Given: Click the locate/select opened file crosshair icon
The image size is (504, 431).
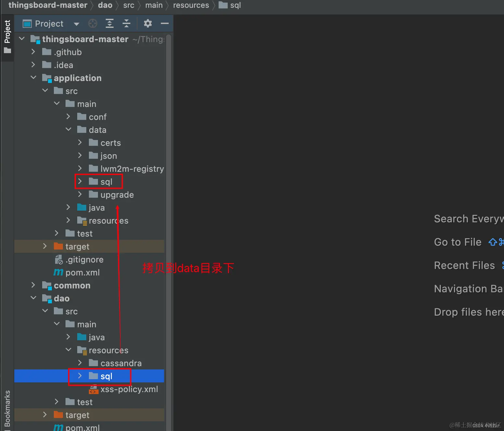Looking at the screenshot, I should point(93,23).
